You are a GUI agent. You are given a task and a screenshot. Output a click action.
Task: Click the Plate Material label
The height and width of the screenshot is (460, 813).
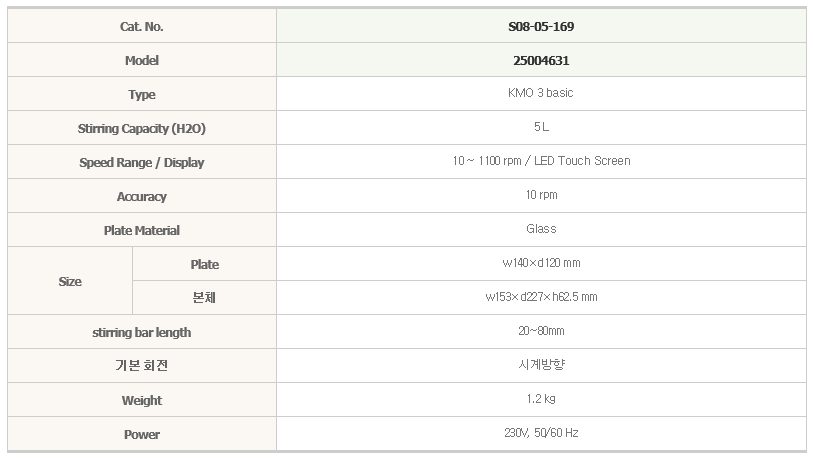141,230
